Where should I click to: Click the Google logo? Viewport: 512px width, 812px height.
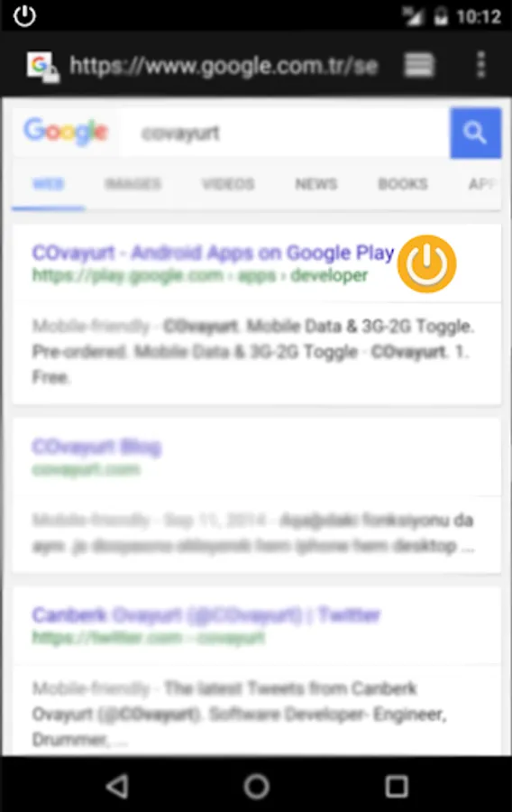[66, 132]
